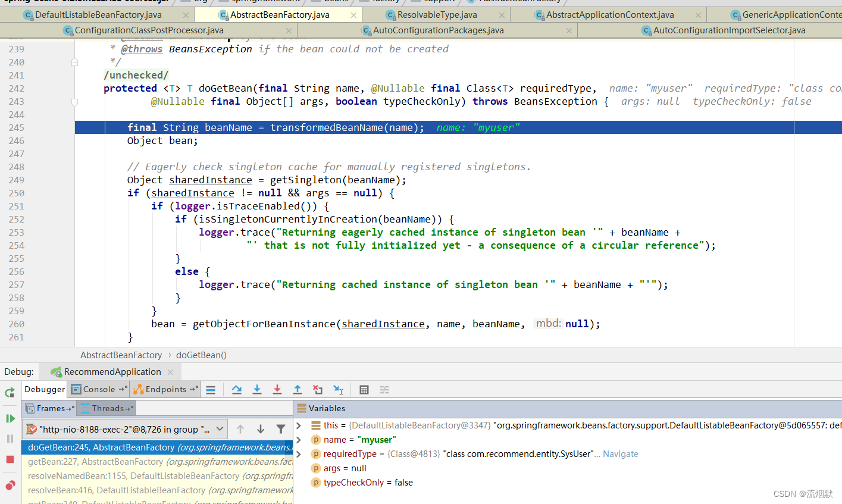Viewport: 842px width, 504px height.
Task: Click the Variables panel icon
Action: (301, 408)
